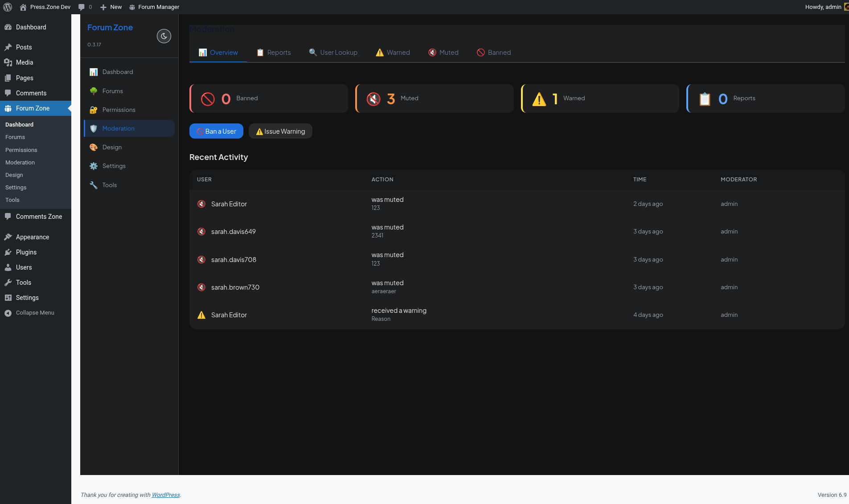Open the Press.Zone Dev site home link
Viewport: 849px width, 504px height.
45,7
